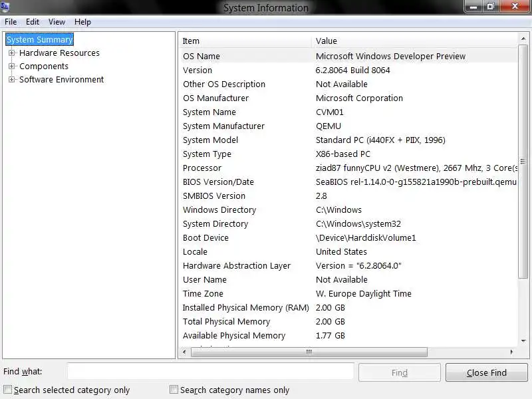Select the BIOS Version/Date row
Screen dimensions: 532x399
348,182
